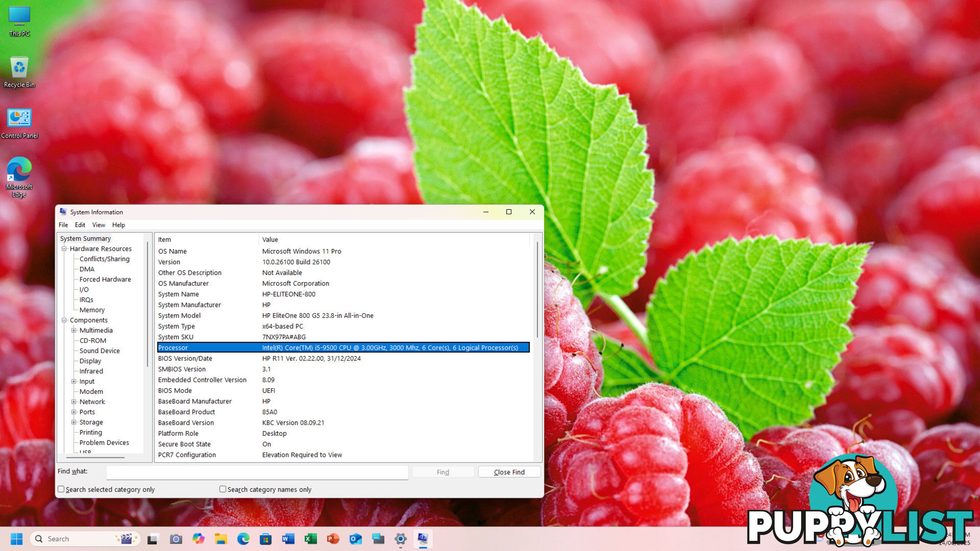
Task: Open the Help menu
Action: (x=118, y=225)
